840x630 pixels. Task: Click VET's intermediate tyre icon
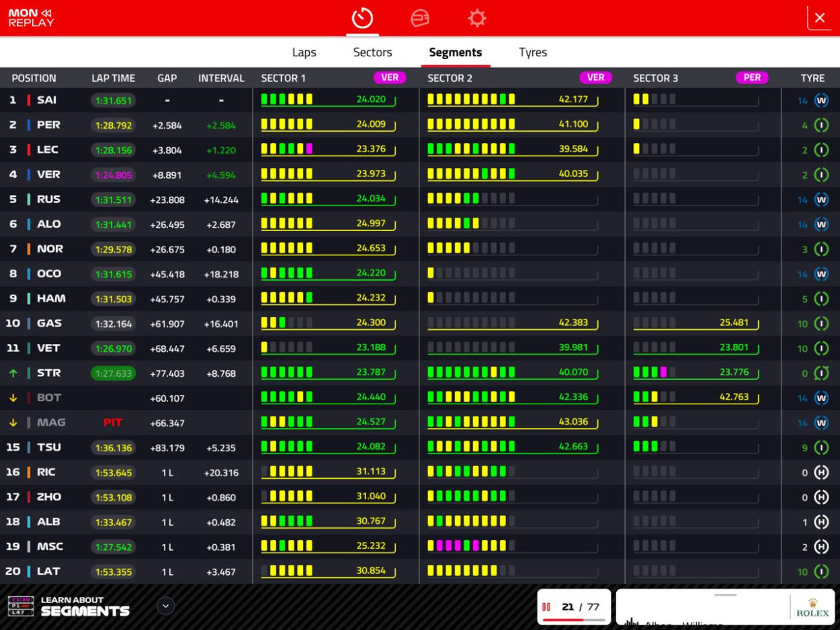coord(821,349)
